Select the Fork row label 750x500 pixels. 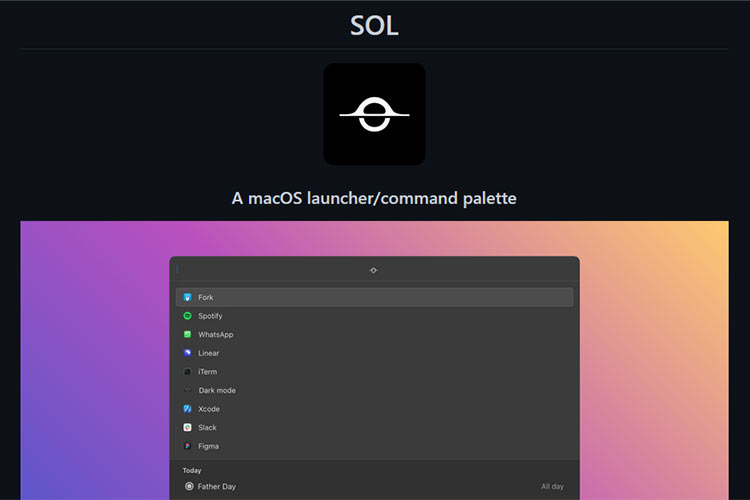206,297
